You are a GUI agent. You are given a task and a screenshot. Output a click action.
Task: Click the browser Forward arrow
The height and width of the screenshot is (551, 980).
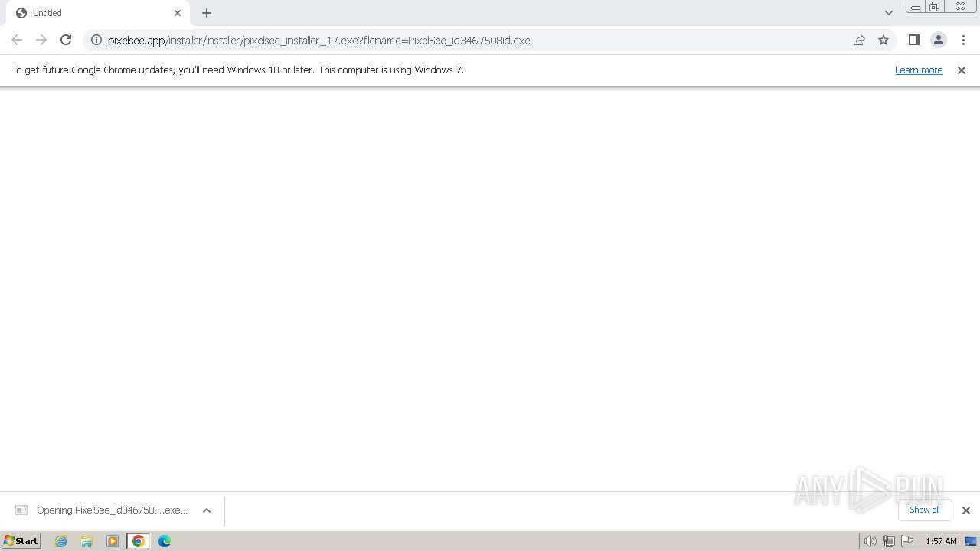(x=41, y=40)
